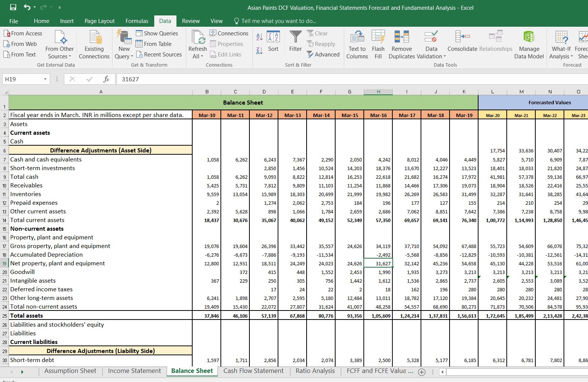Open Data Validation dropdown arrow
The height and width of the screenshot is (382, 588).
coord(445,56)
